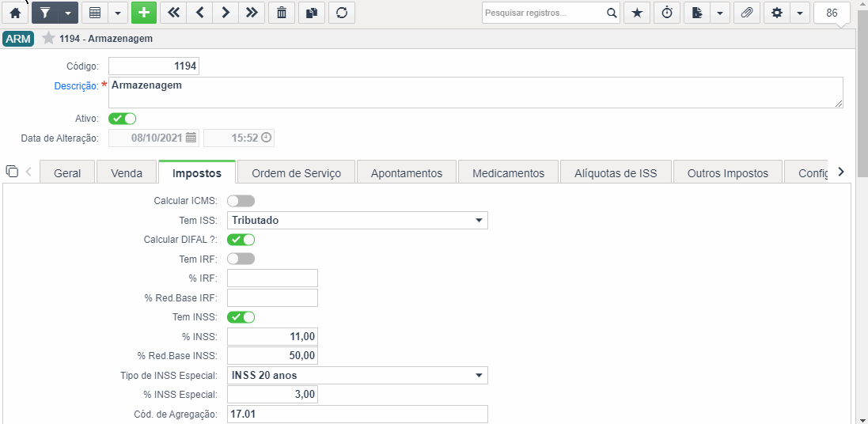Open the Apontamentos tab
Viewport: 868px width, 424px height.
coord(407,172)
